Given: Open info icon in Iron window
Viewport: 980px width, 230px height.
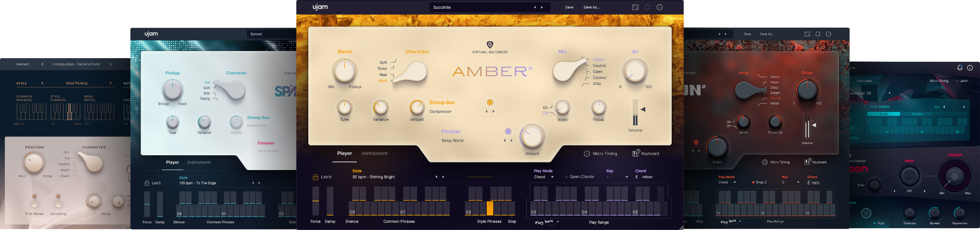Looking at the screenshot, I should click(828, 34).
